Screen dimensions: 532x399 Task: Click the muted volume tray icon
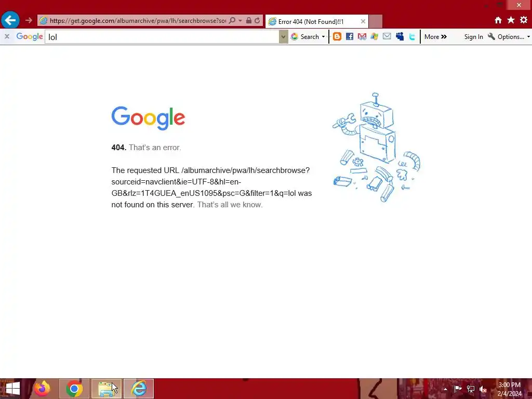483,389
